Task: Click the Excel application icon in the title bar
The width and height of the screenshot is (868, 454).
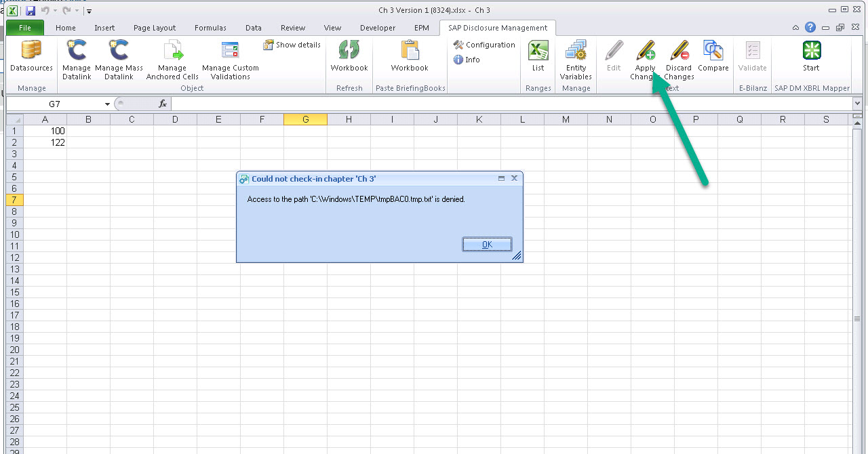Action: (x=13, y=11)
